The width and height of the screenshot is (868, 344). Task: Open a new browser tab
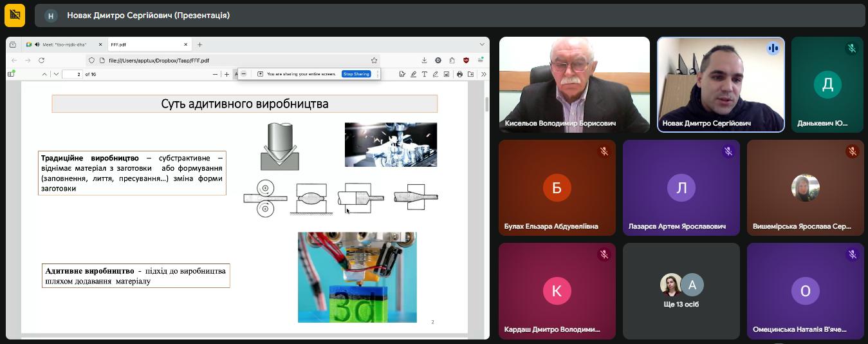pyautogui.click(x=200, y=44)
